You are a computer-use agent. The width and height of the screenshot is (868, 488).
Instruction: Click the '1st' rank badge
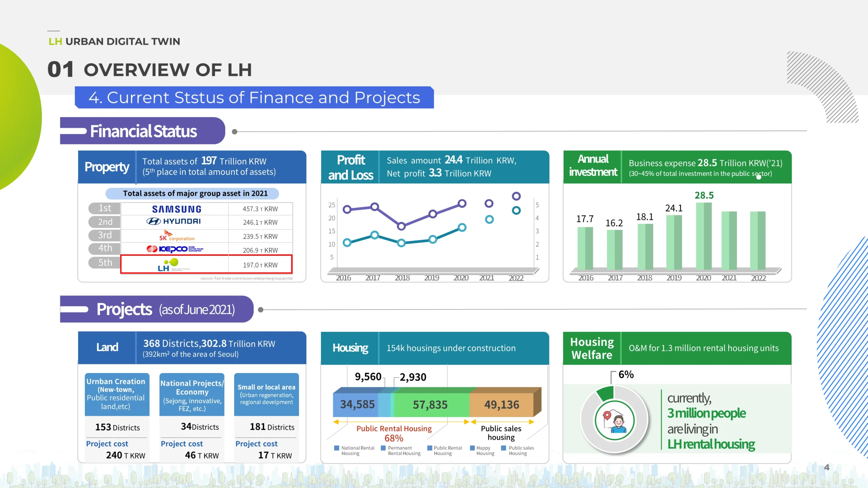[x=104, y=208]
